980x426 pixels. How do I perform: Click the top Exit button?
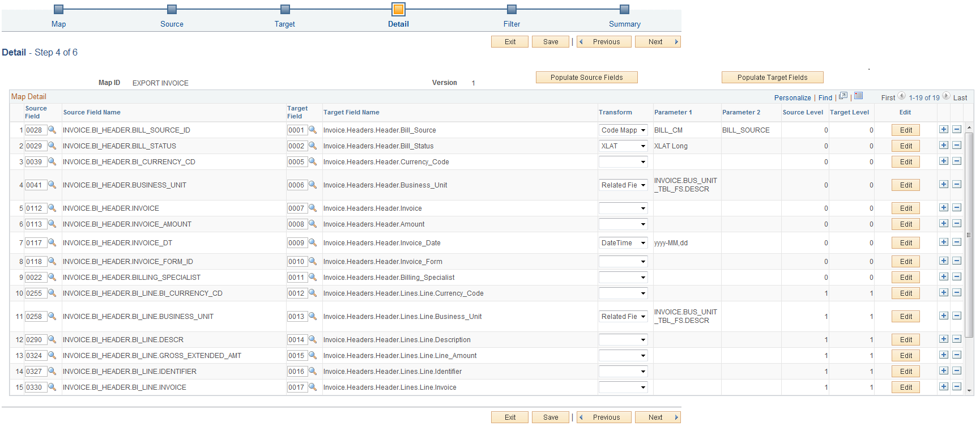click(510, 42)
